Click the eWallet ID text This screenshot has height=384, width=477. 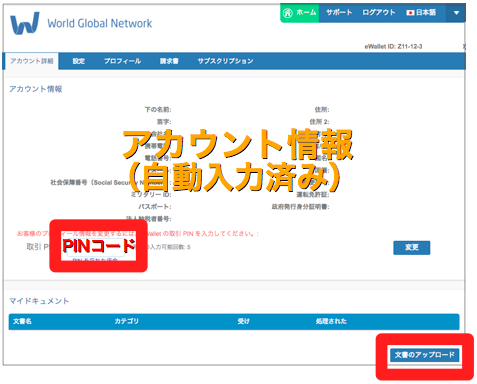pos(393,46)
